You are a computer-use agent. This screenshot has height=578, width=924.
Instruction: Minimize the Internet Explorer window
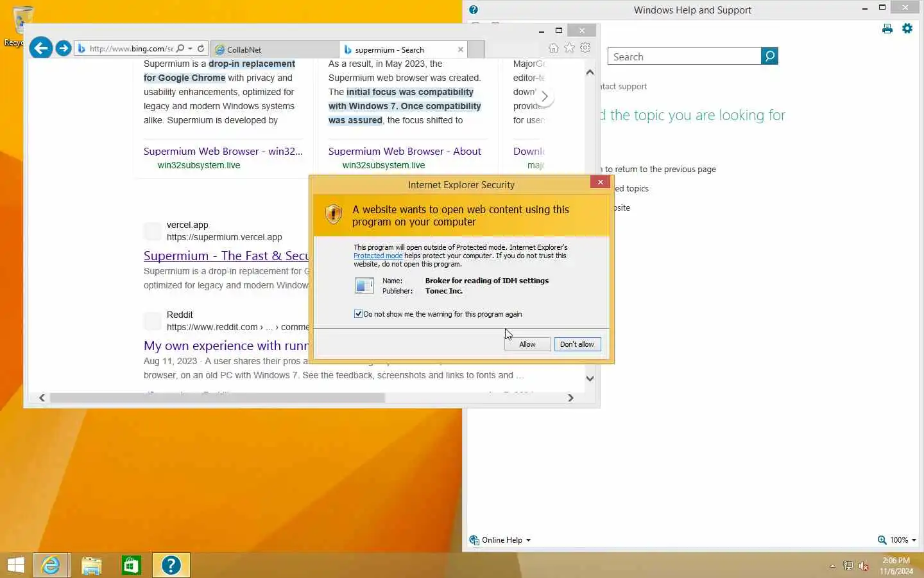pos(542,31)
